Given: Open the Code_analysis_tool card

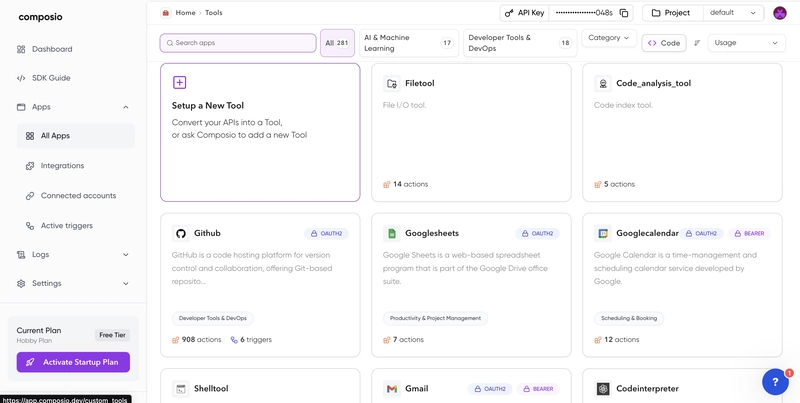Looking at the screenshot, I should coord(682,132).
